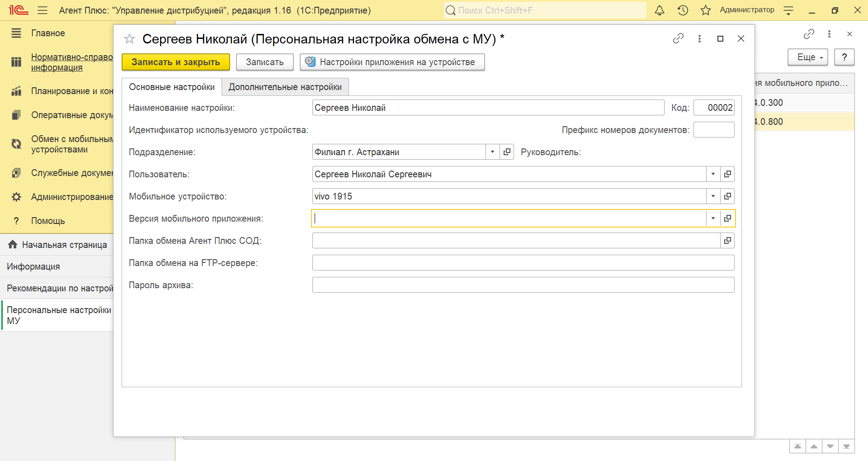Open Версия мобильного приложения record button
868x461 pixels.
coord(727,219)
